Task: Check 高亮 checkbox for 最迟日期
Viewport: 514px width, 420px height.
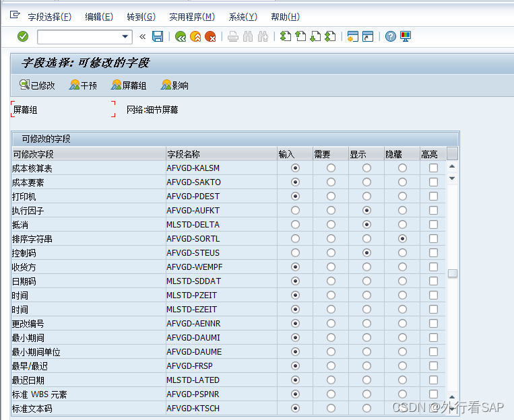Action: pyautogui.click(x=433, y=380)
